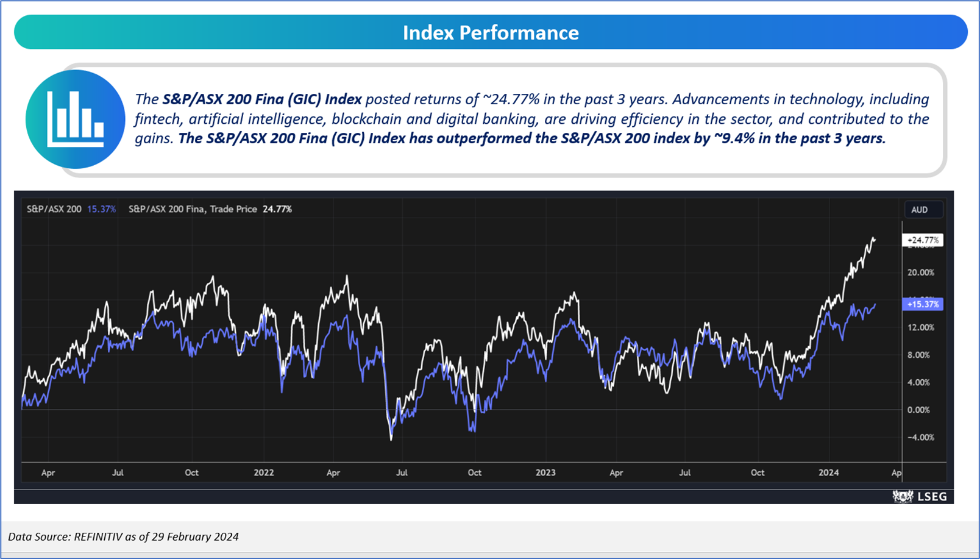980x559 pixels.
Task: Click the 12.00% y-axis label
Action: coord(920,327)
